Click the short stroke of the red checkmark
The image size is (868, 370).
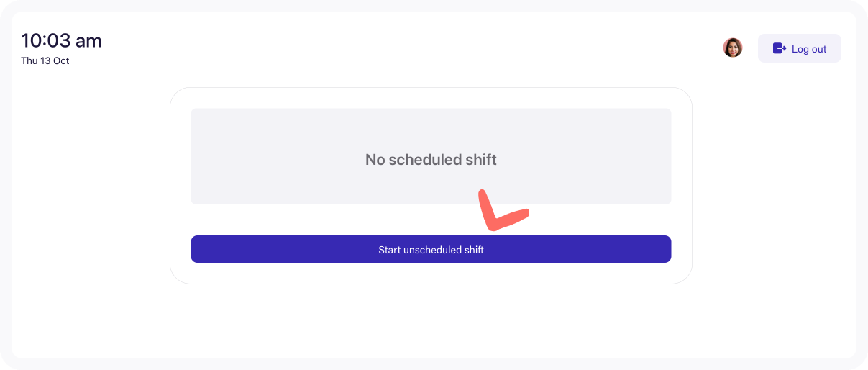488,209
